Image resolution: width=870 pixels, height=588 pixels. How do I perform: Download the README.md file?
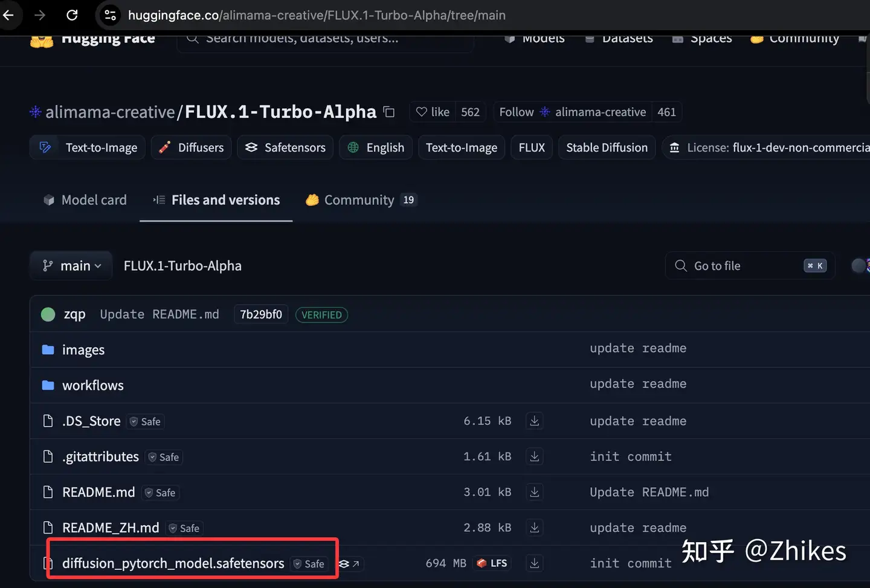[535, 492]
